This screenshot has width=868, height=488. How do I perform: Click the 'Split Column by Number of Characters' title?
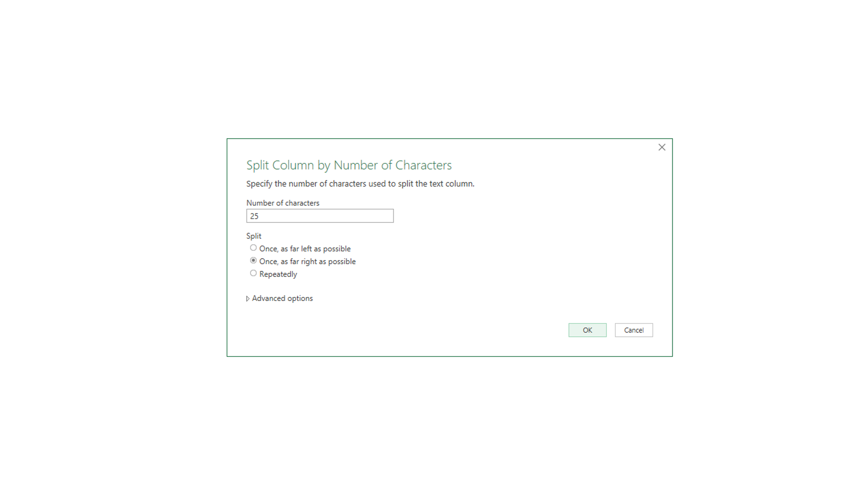click(x=349, y=165)
